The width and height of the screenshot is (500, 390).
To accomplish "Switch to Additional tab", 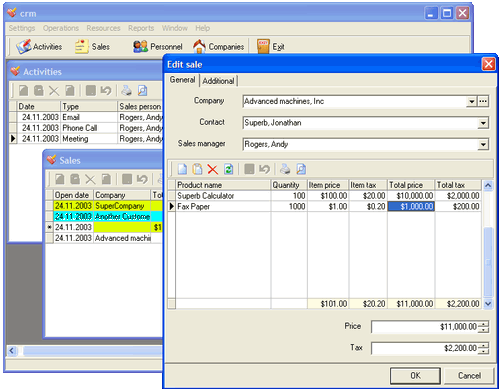I will pyautogui.click(x=218, y=81).
